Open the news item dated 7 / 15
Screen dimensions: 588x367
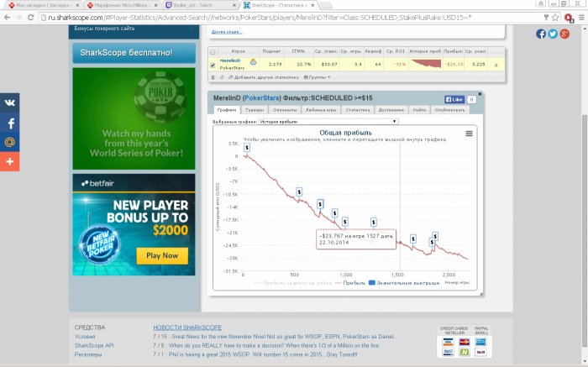click(x=275, y=336)
